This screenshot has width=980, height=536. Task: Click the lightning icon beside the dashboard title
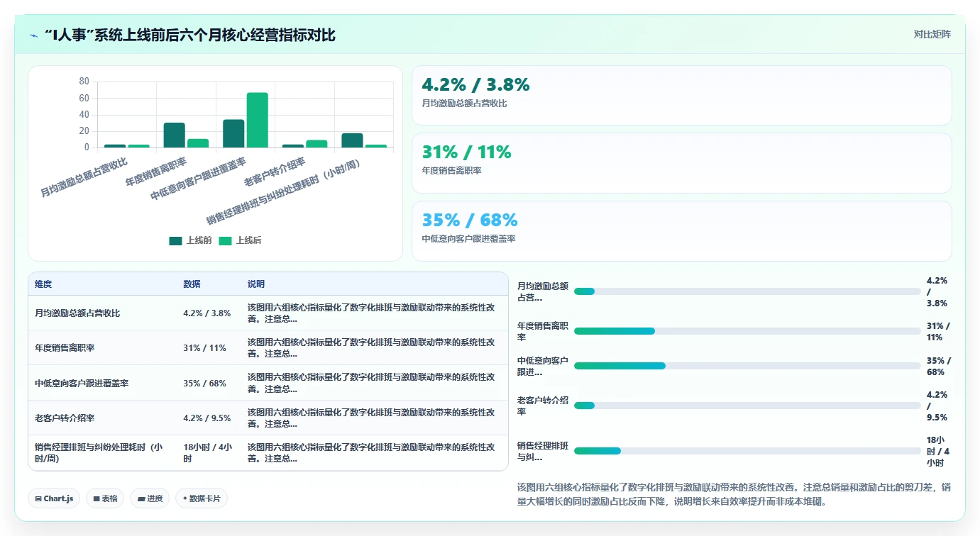tap(33, 35)
